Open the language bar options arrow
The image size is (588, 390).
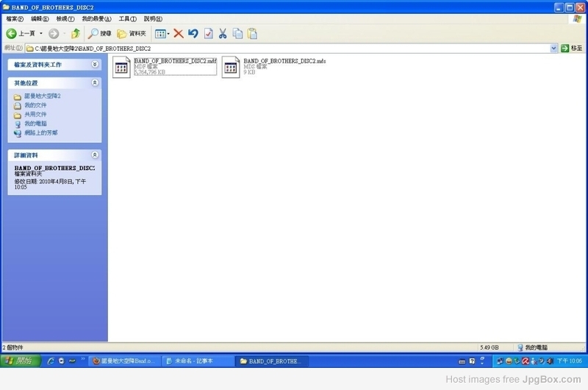(x=482, y=363)
